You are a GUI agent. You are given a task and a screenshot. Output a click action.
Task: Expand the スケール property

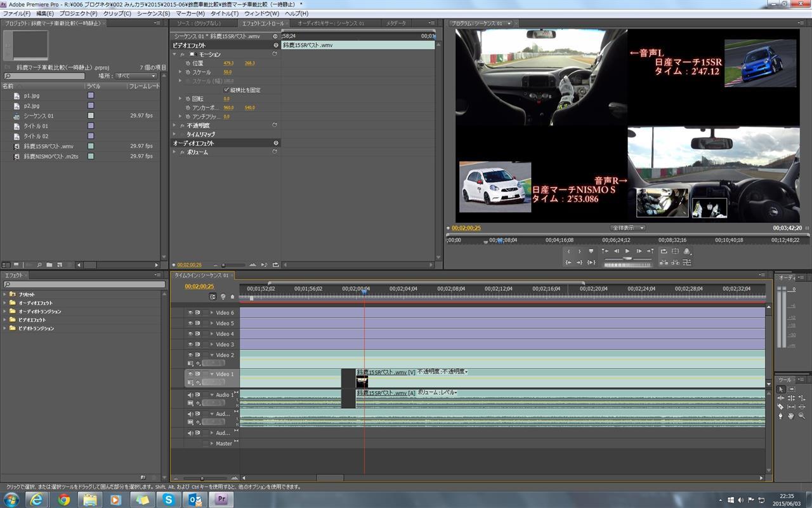180,72
